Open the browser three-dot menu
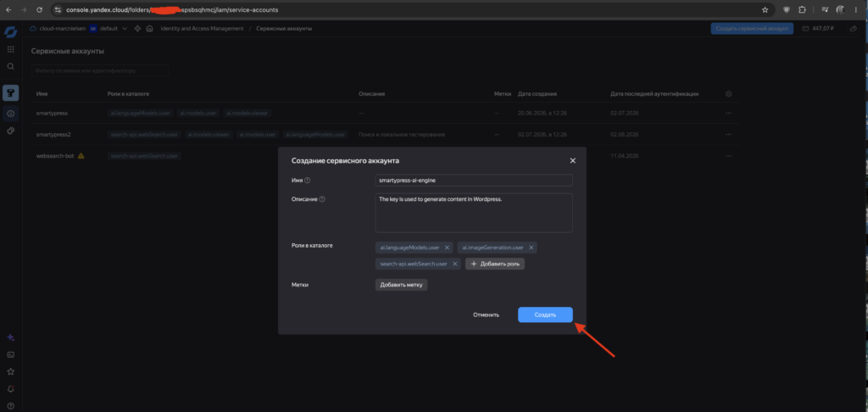This screenshot has width=868, height=412. [x=857, y=10]
